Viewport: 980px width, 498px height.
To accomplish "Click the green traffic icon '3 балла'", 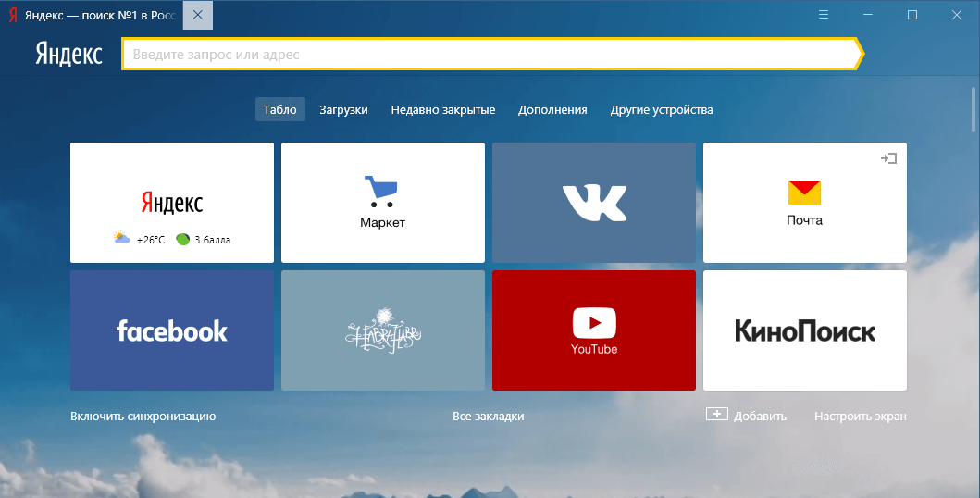I will pos(182,239).
